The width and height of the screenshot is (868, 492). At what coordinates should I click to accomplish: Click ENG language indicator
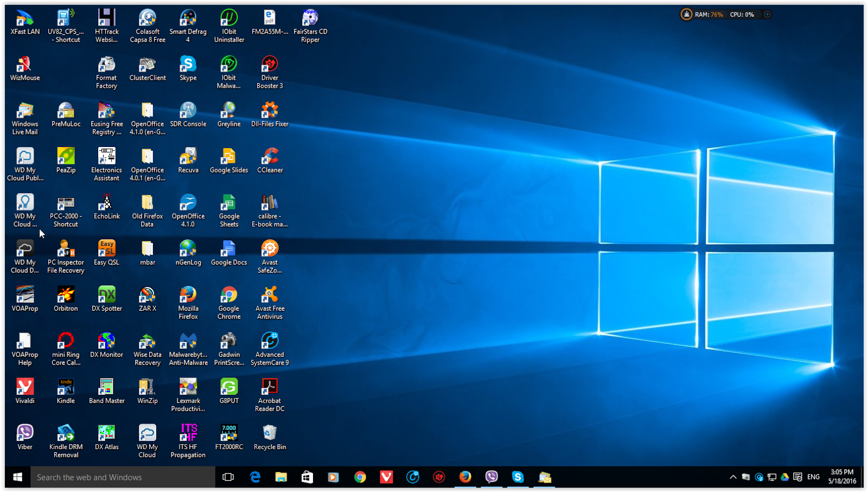(x=813, y=477)
